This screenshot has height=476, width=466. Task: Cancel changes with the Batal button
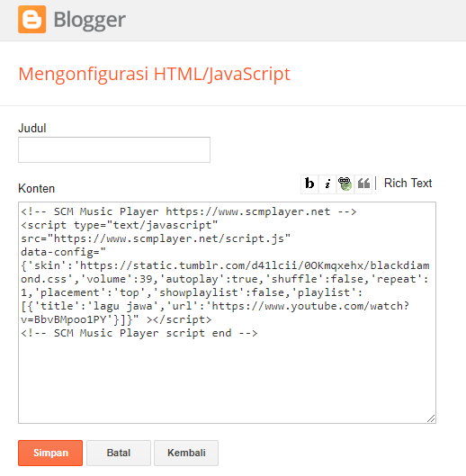[x=119, y=453]
